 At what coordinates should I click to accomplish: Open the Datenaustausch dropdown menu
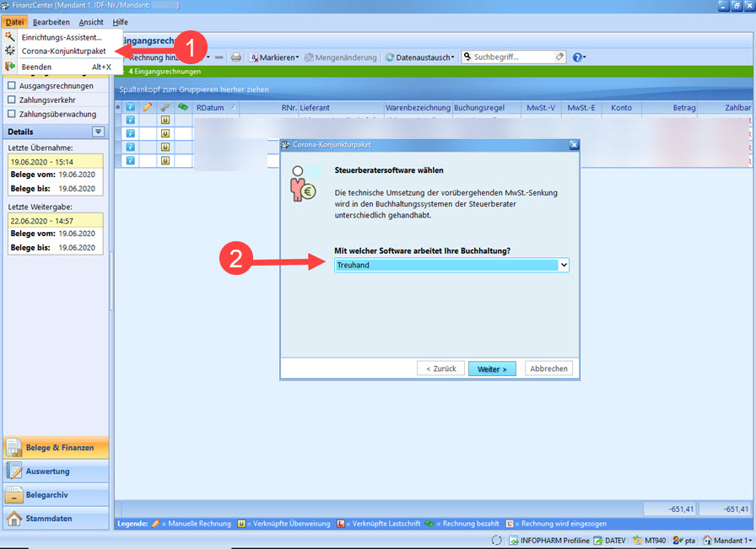[x=420, y=57]
